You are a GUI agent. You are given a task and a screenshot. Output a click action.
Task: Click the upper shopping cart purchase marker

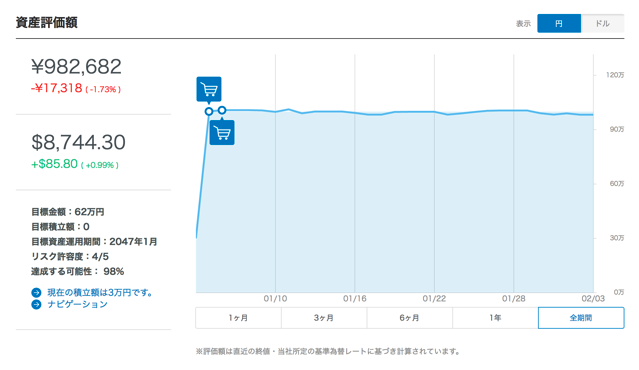209,89
